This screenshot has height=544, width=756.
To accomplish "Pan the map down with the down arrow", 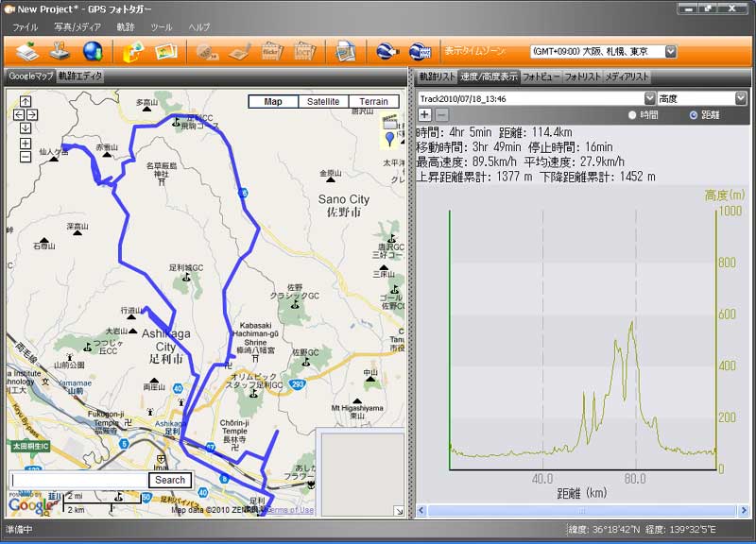I will point(26,128).
